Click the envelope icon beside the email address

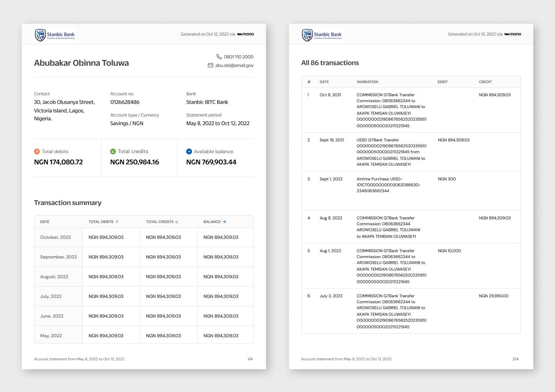210,66
